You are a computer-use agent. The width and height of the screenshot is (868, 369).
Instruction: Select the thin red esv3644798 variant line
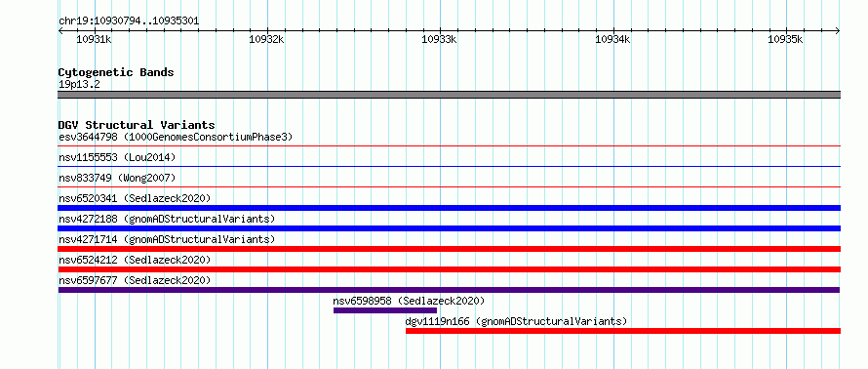pos(449,146)
